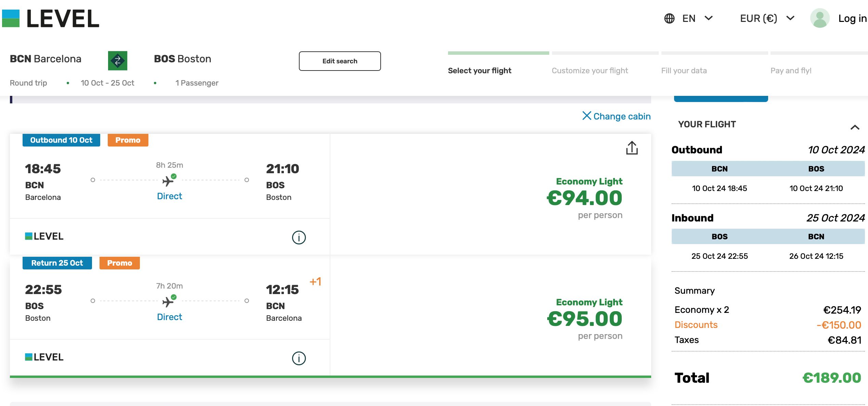This screenshot has width=868, height=406.
Task: Open the return flight info icon
Action: click(x=299, y=358)
